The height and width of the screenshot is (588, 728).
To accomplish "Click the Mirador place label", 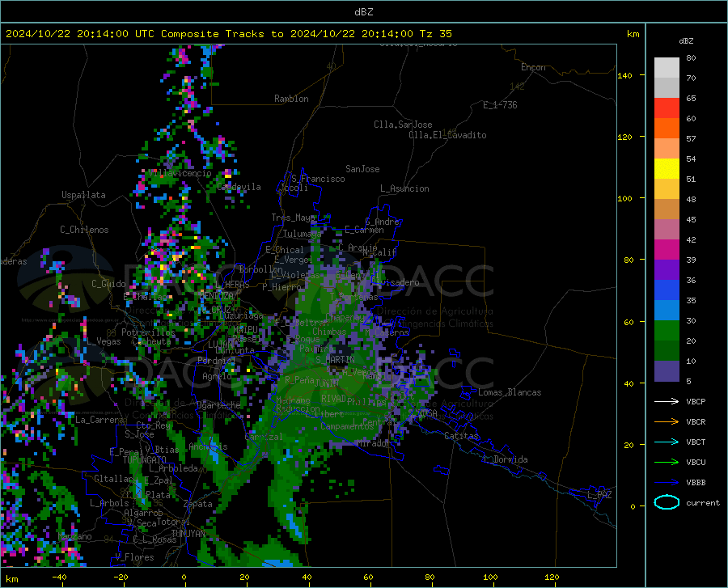I will coord(374,443).
